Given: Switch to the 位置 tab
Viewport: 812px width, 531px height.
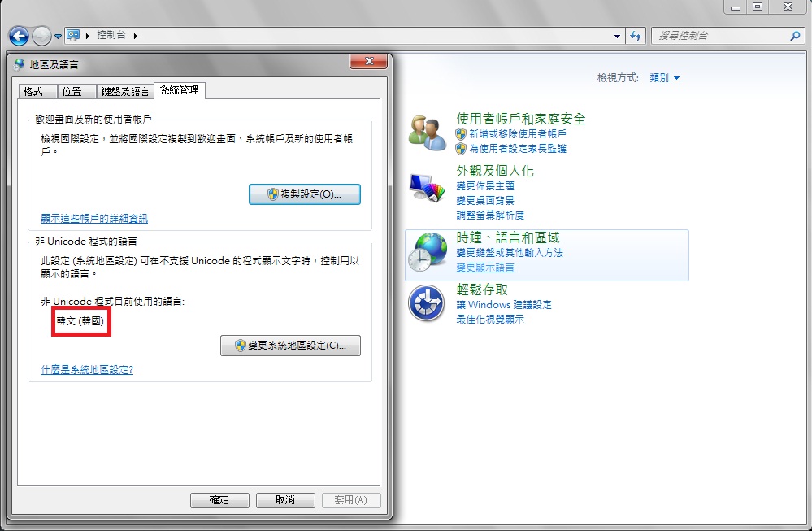Looking at the screenshot, I should tap(76, 92).
